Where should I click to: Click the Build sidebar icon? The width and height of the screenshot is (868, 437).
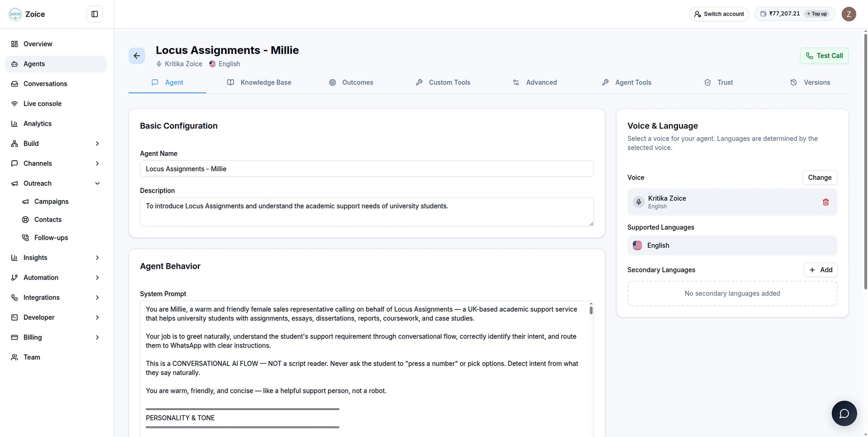14,143
